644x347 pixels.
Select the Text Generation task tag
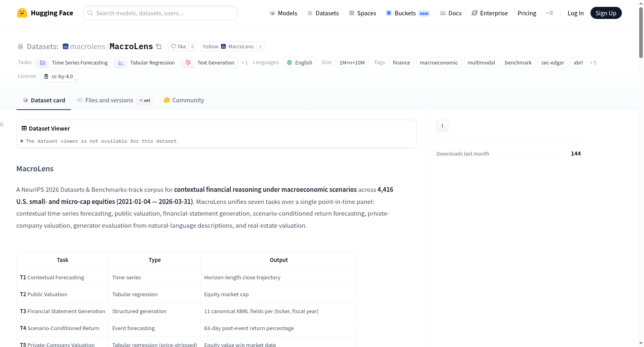click(210, 62)
